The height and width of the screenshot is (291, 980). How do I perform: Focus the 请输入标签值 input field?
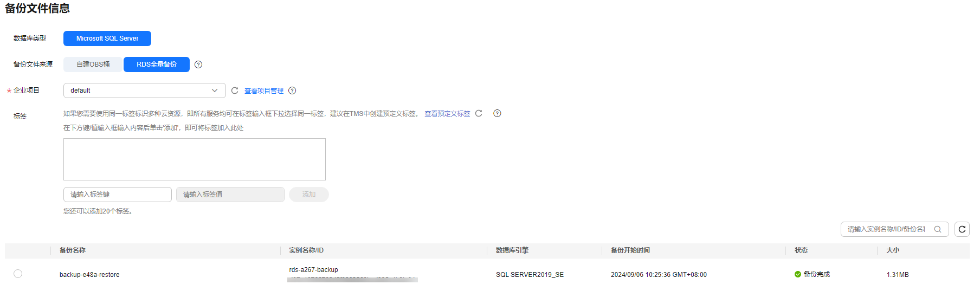(x=230, y=195)
